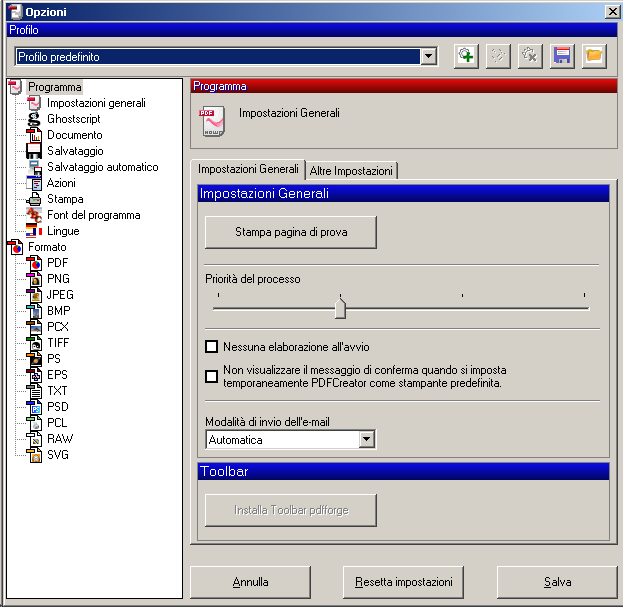Open the Profilo predefinito dropdown
Screen dimensions: 623x607
point(428,56)
